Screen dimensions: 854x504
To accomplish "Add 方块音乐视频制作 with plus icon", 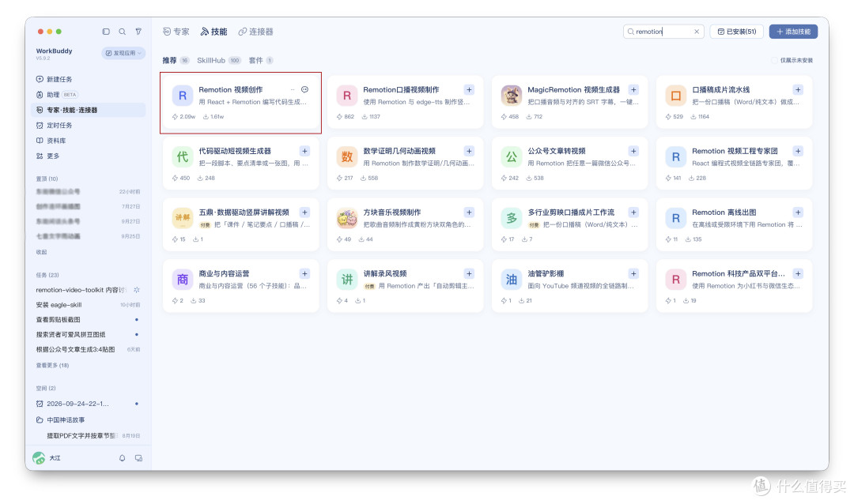I will coord(469,213).
